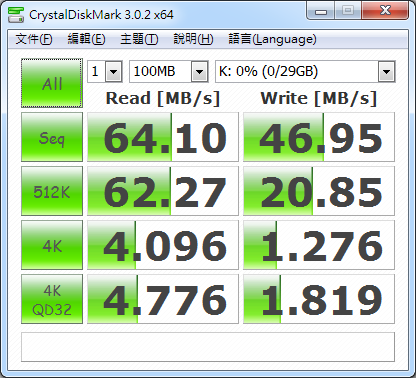Select the 512K write result 20.85
The image size is (416, 378).
(319, 191)
